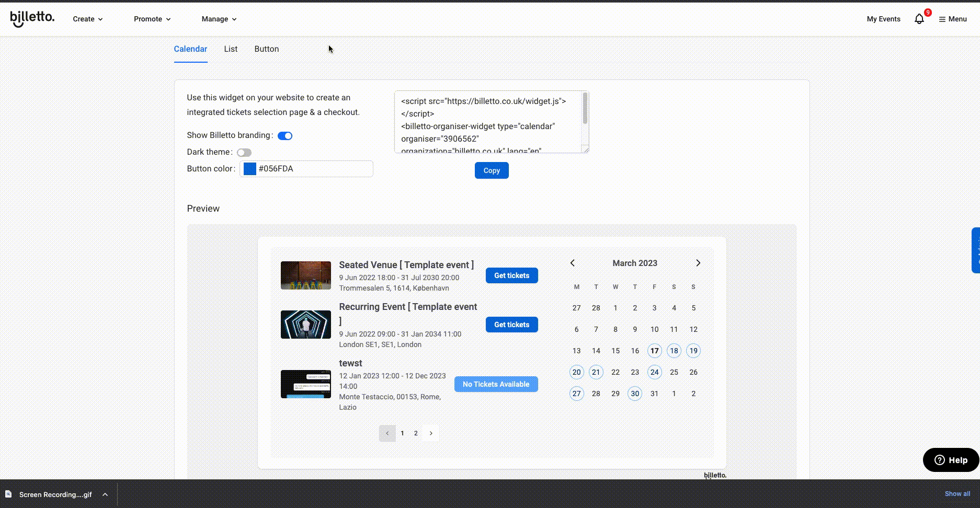This screenshot has height=508, width=980.
Task: Click 'Trommesalen 5, 1614, København' address
Action: (394, 288)
